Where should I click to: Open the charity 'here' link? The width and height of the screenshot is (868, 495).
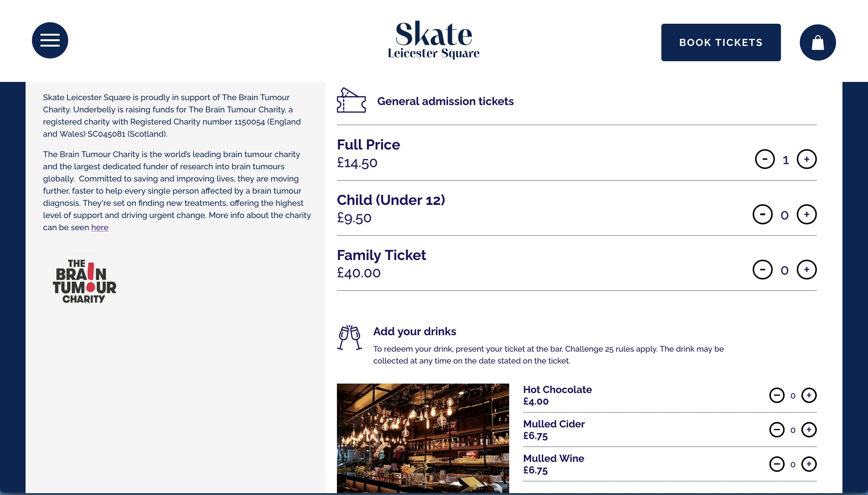(100, 227)
